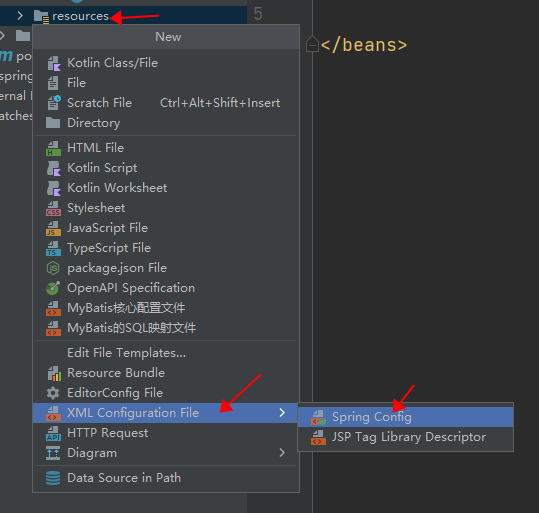Screen dimensions: 539x513
Task: Click the EditorConfig gear icon
Action: [x=53, y=393]
